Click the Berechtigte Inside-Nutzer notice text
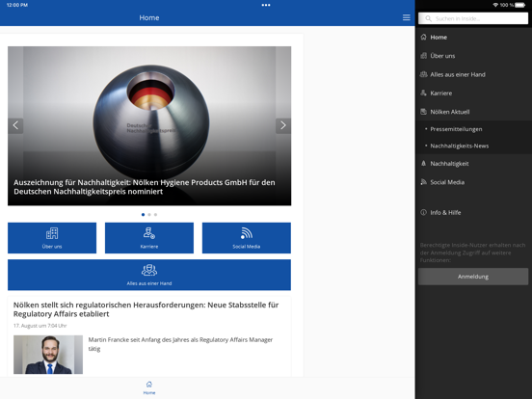The image size is (532, 399). (472, 253)
